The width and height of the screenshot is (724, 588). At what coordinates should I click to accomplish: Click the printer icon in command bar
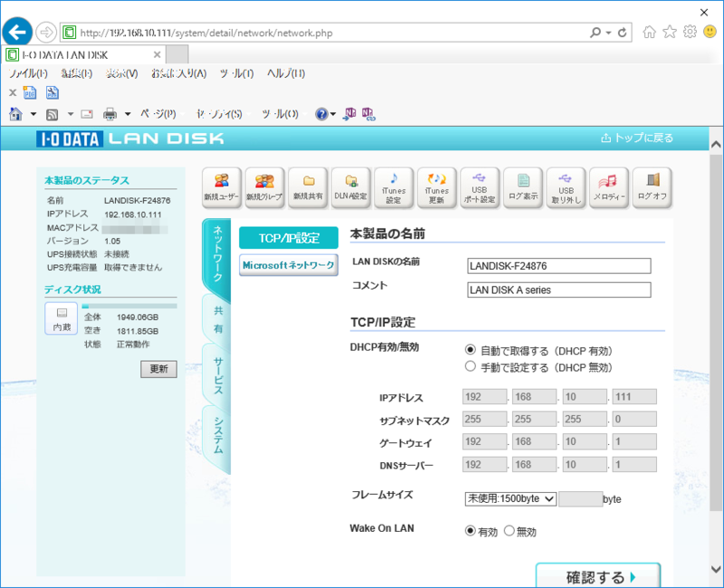click(x=110, y=114)
